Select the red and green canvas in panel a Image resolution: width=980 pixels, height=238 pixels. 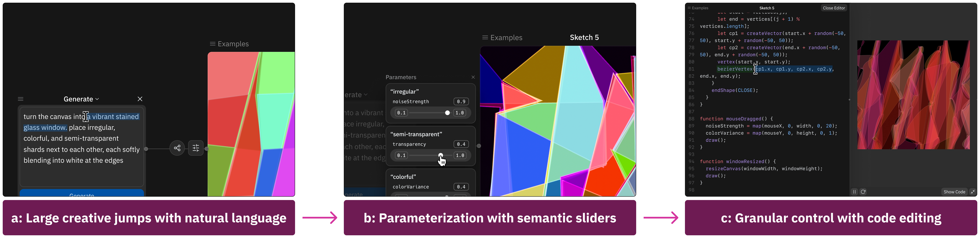tap(251, 124)
